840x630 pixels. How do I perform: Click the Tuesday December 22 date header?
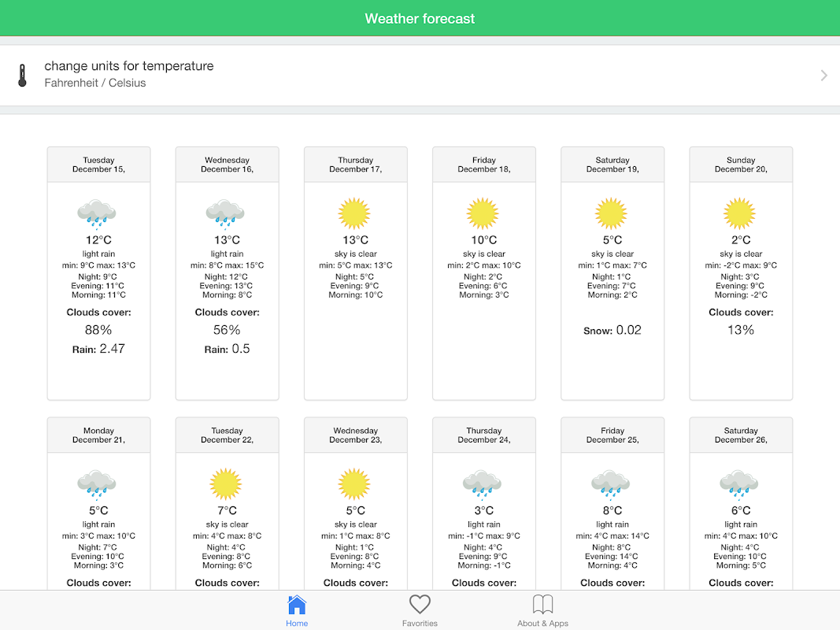[228, 435]
